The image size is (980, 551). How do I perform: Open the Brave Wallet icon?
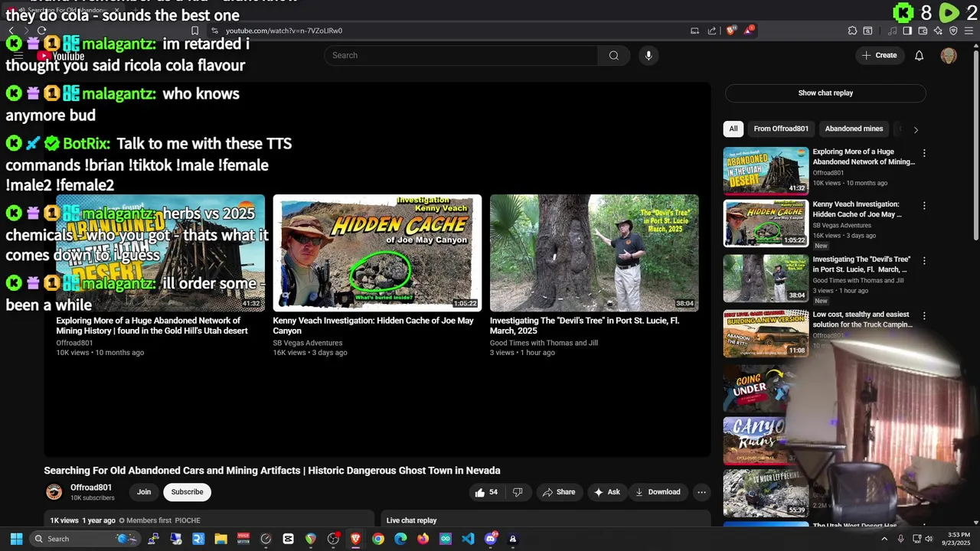923,31
